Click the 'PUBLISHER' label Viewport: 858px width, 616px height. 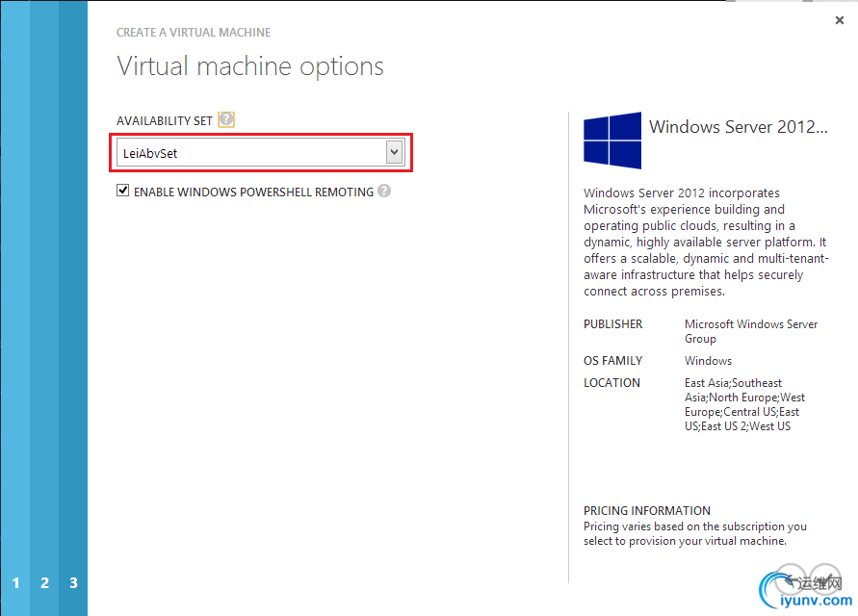tap(612, 324)
